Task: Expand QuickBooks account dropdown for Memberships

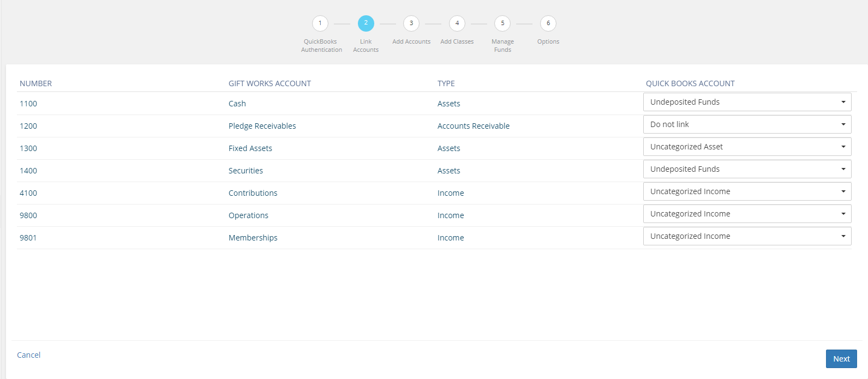Action: point(747,236)
